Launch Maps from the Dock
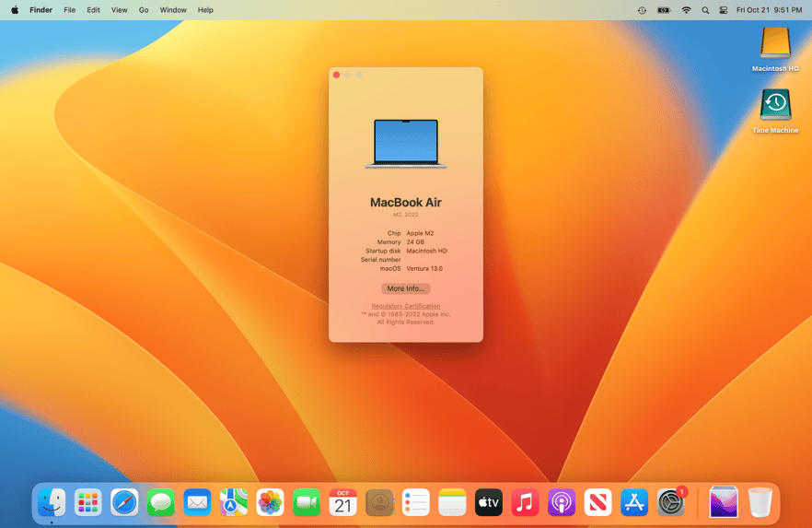This screenshot has width=812, height=528. coord(234,502)
